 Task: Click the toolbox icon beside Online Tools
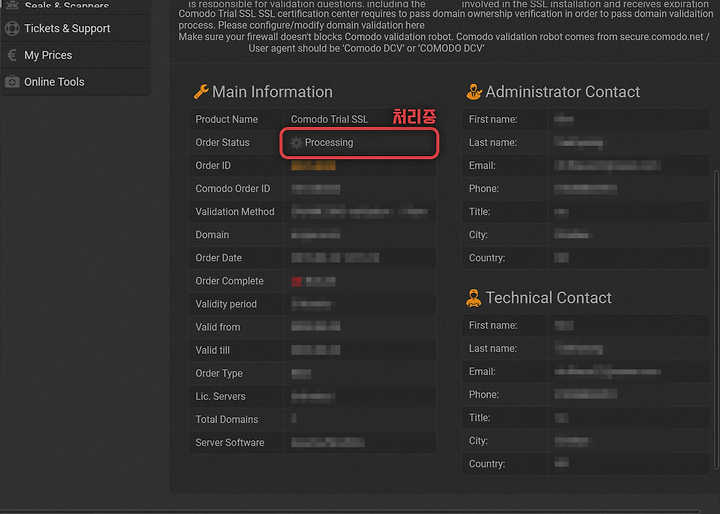tap(12, 82)
